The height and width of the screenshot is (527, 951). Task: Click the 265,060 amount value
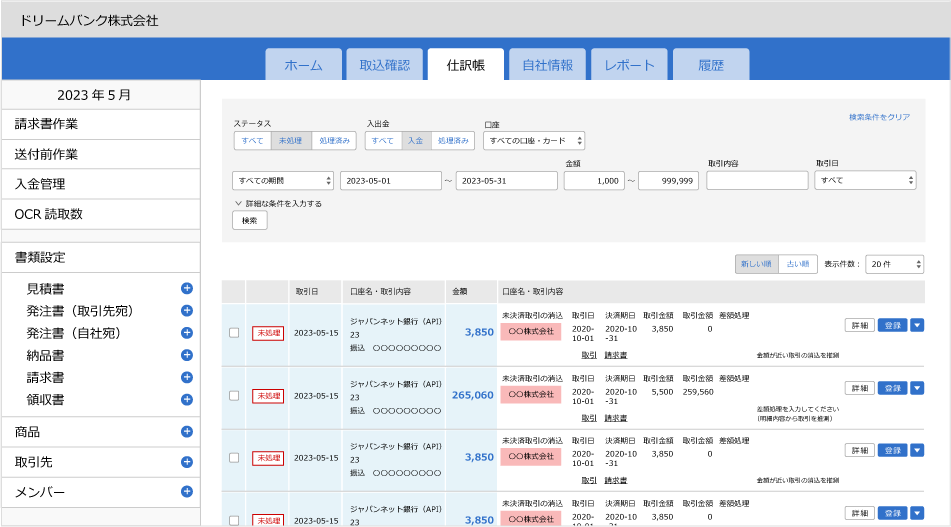point(472,395)
